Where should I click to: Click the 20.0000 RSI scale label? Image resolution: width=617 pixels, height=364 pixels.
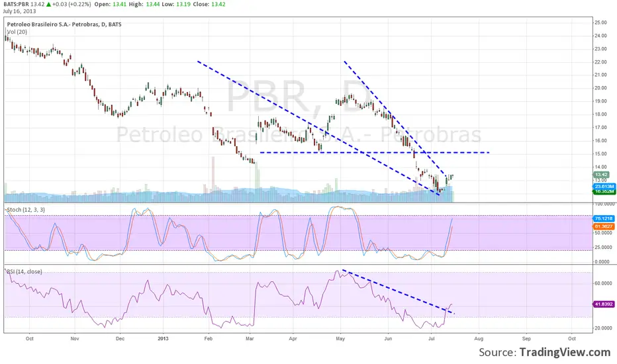pyautogui.click(x=604, y=328)
